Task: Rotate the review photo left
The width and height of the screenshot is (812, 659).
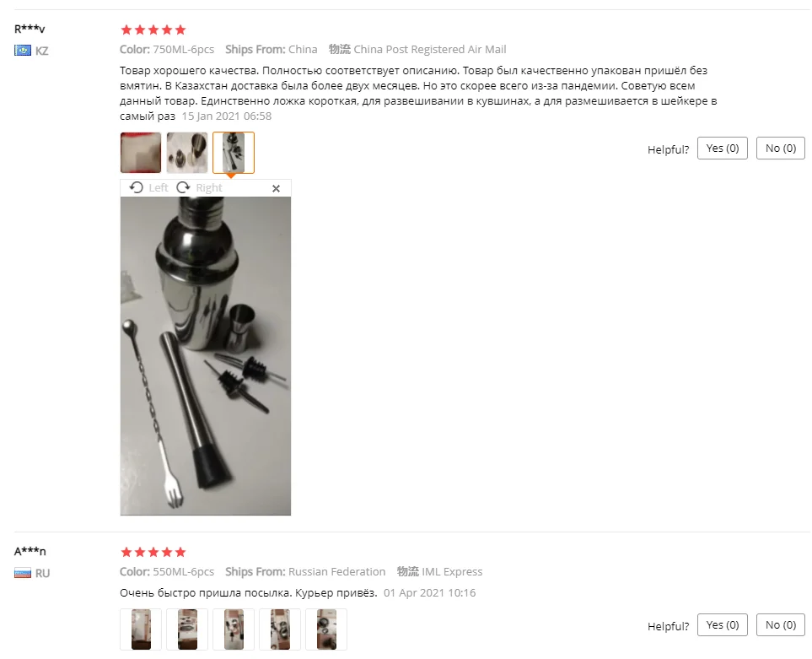Action: [148, 187]
